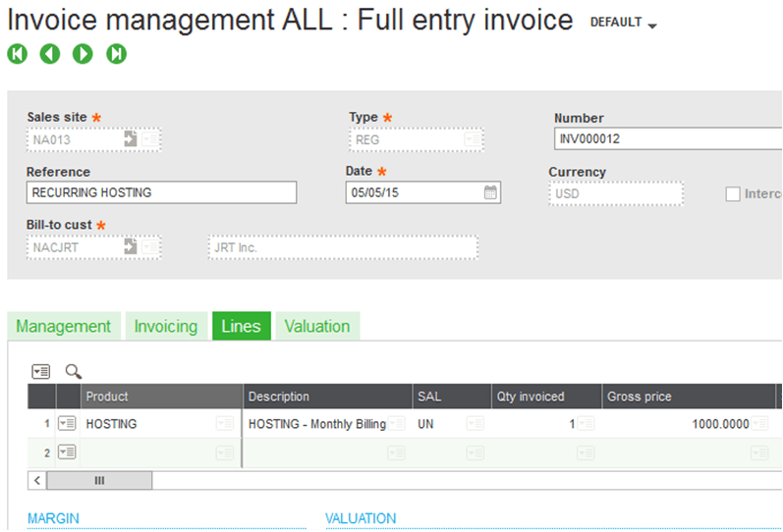The width and height of the screenshot is (783, 532).
Task: Open the grid options icon above the table
Action: coord(41,371)
